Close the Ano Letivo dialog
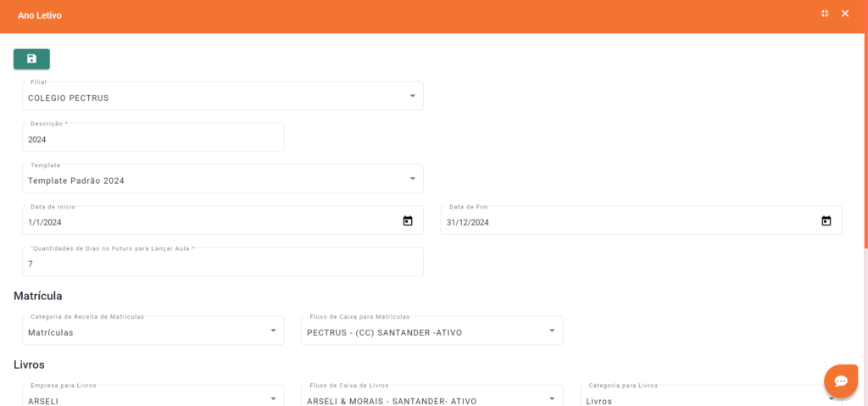 point(845,14)
